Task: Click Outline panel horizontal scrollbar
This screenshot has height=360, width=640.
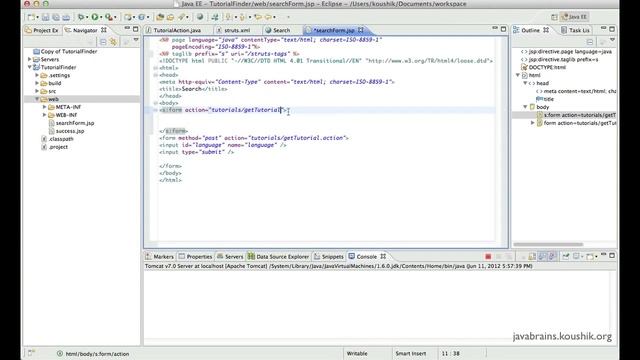Action: (x=548, y=244)
